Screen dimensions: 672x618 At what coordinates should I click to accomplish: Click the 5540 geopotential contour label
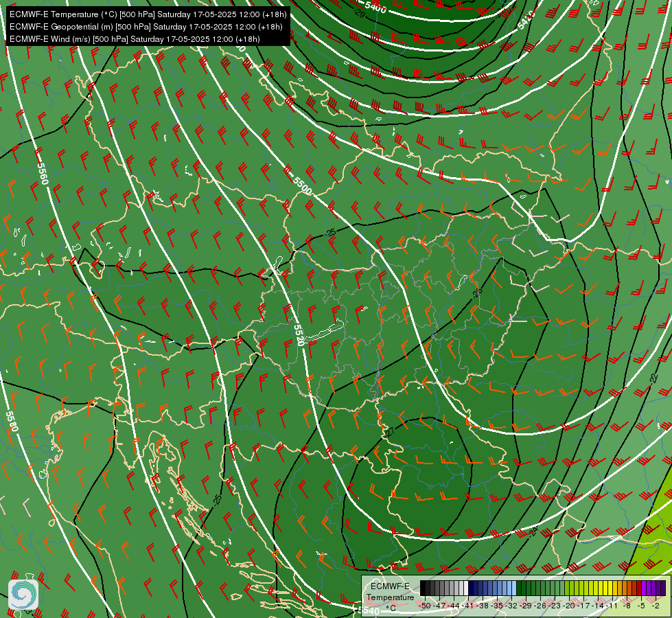[x=369, y=610]
